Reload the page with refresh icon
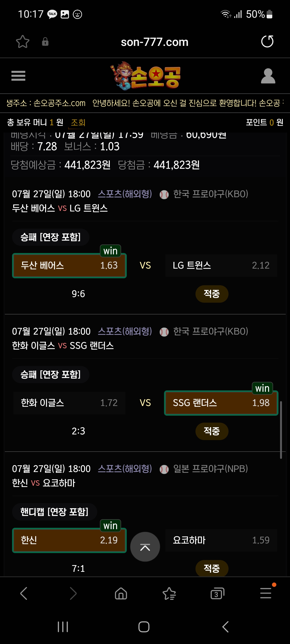Viewport: 290px width, 644px height. tap(267, 42)
